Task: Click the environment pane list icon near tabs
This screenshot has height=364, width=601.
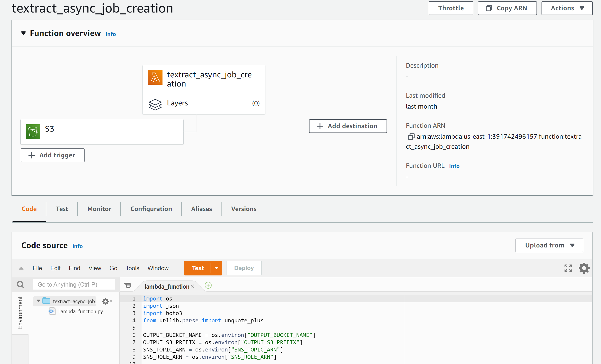Action: click(128, 285)
